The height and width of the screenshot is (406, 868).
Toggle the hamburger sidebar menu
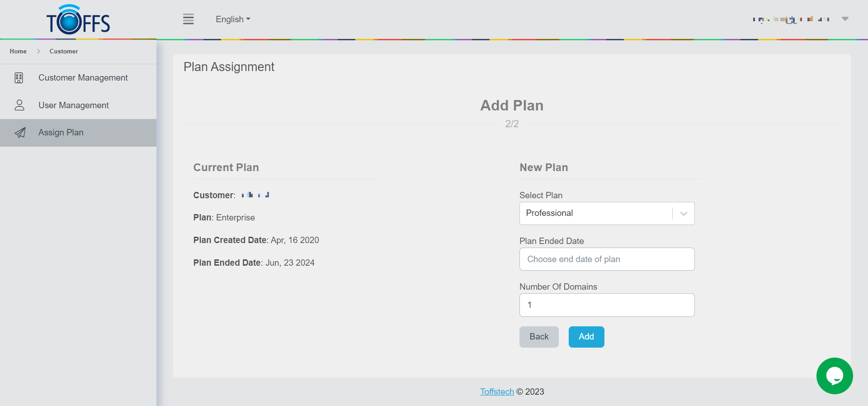pyautogui.click(x=189, y=19)
